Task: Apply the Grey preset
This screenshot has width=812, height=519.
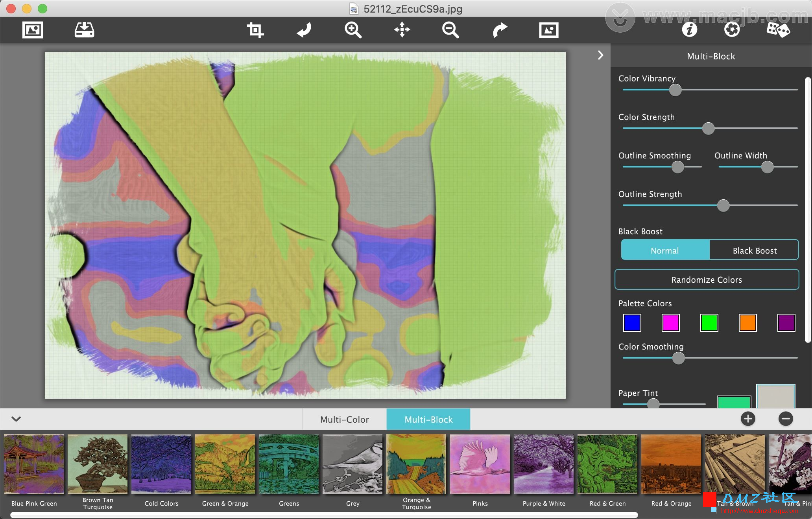Action: [352, 464]
